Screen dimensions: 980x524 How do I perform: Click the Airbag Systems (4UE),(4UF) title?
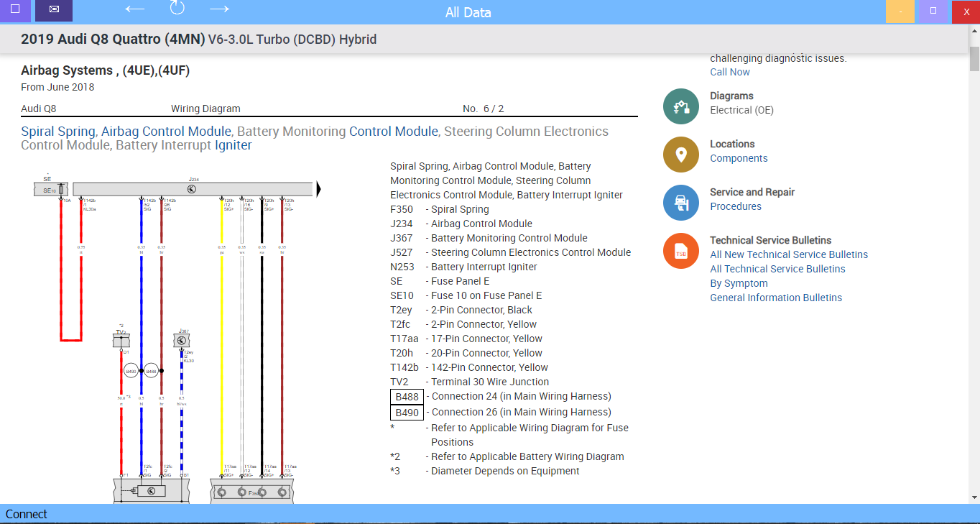(x=105, y=70)
